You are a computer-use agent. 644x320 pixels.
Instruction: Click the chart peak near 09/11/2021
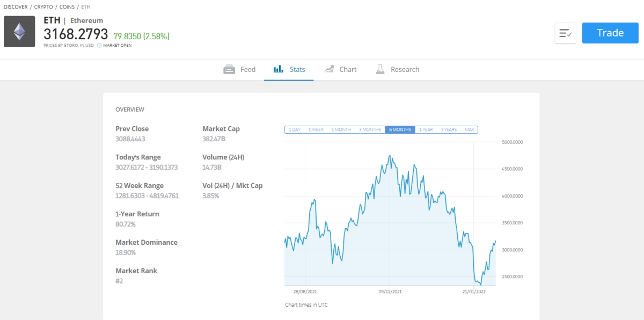click(390, 156)
